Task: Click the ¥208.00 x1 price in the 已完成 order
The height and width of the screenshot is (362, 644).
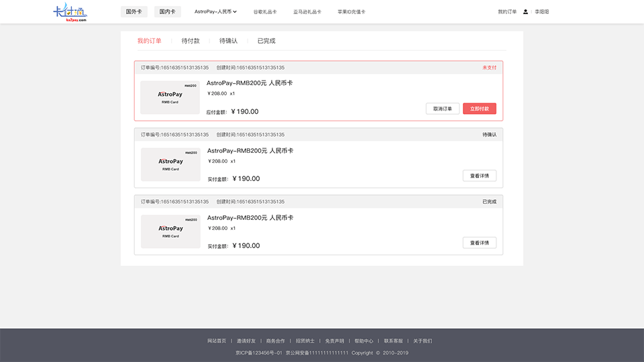Action: click(221, 228)
